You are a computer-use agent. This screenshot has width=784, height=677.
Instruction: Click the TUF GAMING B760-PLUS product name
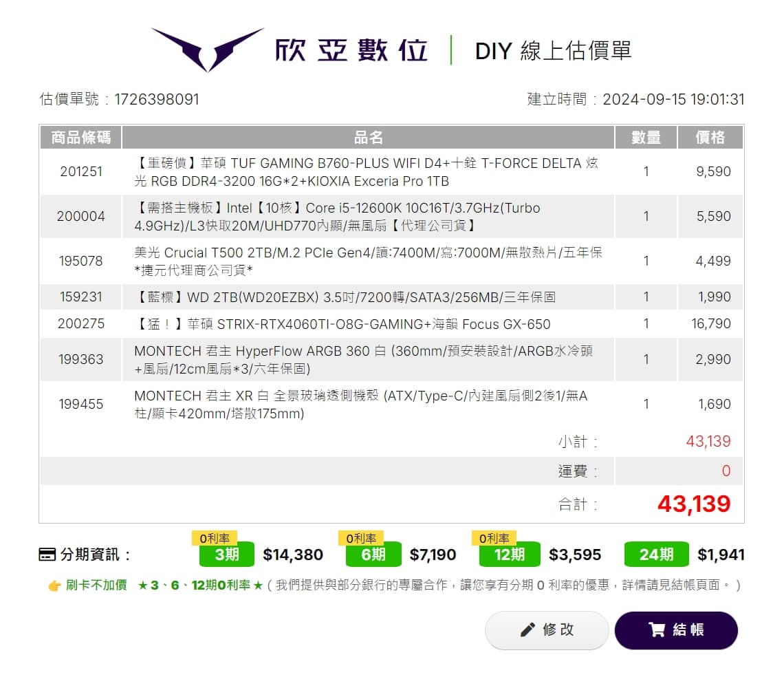(x=367, y=172)
